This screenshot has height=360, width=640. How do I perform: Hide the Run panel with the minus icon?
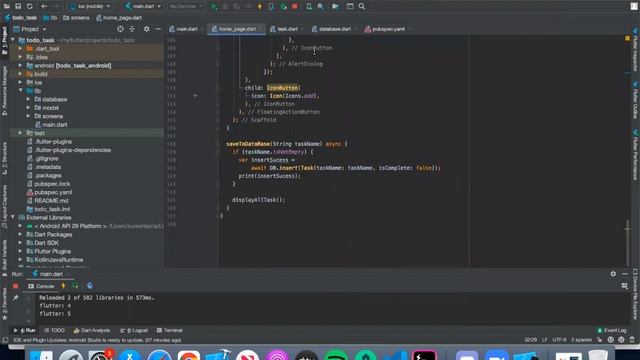click(x=625, y=274)
